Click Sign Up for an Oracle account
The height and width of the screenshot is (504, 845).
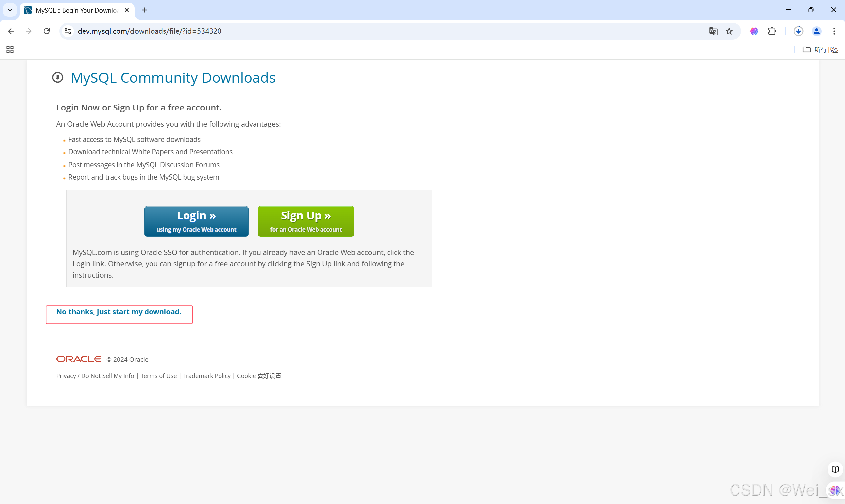(305, 221)
